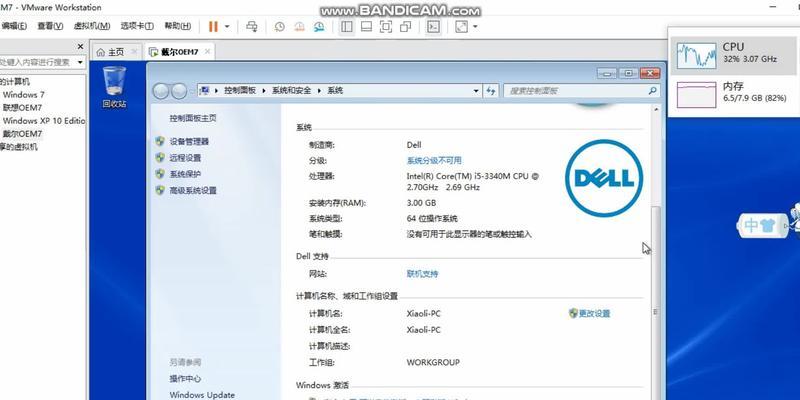Close the 戴尔OEM7 tab
Viewport: 800px width, 400px height.
[208, 52]
